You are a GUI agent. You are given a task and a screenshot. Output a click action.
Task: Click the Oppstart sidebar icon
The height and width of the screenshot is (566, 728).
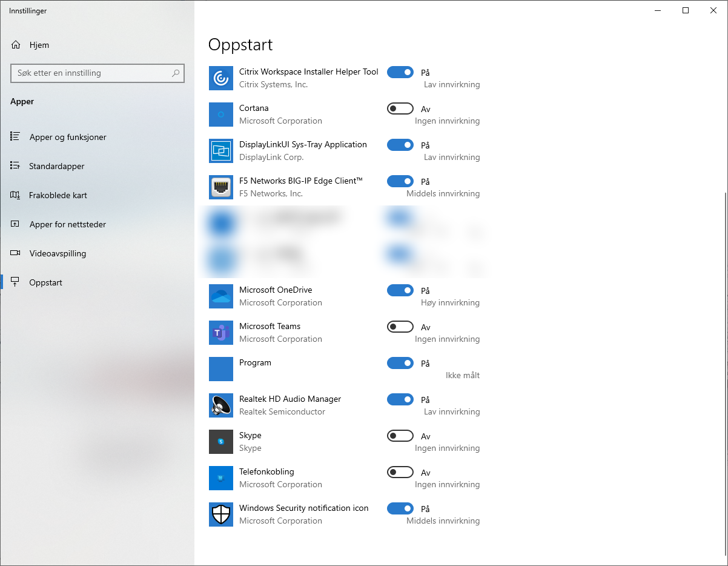pos(16,282)
